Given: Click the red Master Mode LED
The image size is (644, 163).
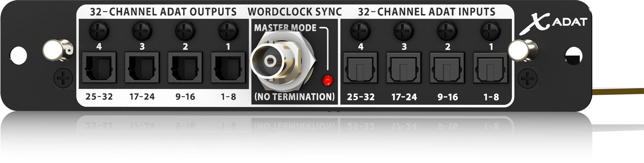Looking at the screenshot, I should 327,80.
